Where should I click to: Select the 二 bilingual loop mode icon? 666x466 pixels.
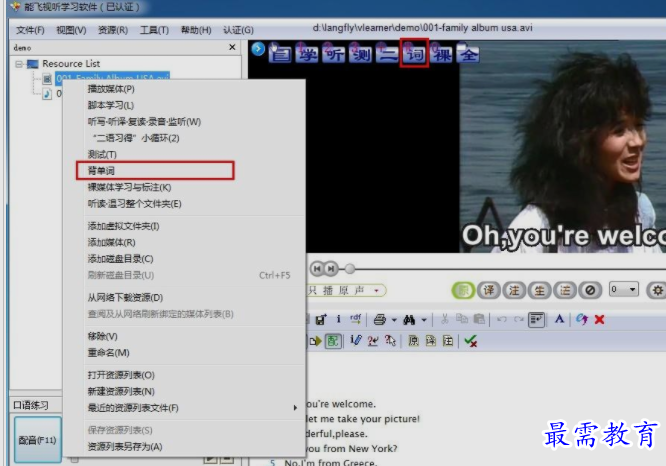tap(387, 54)
